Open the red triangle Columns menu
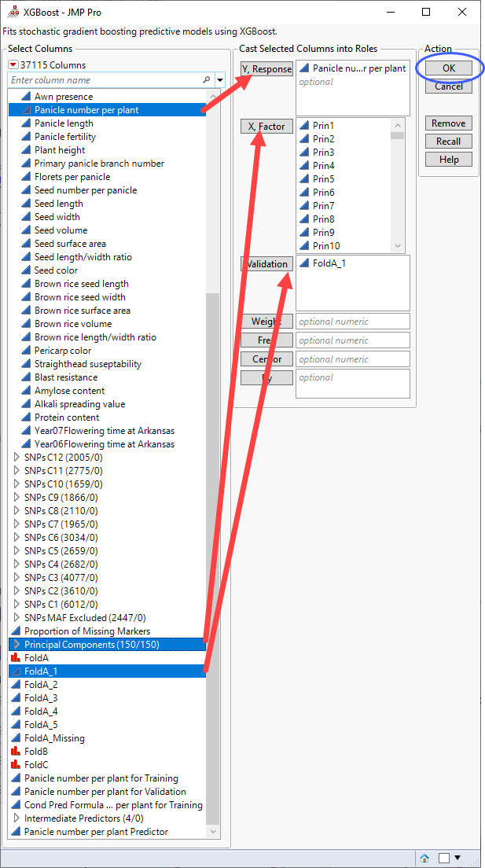The width and height of the screenshot is (485, 868). click(13, 65)
